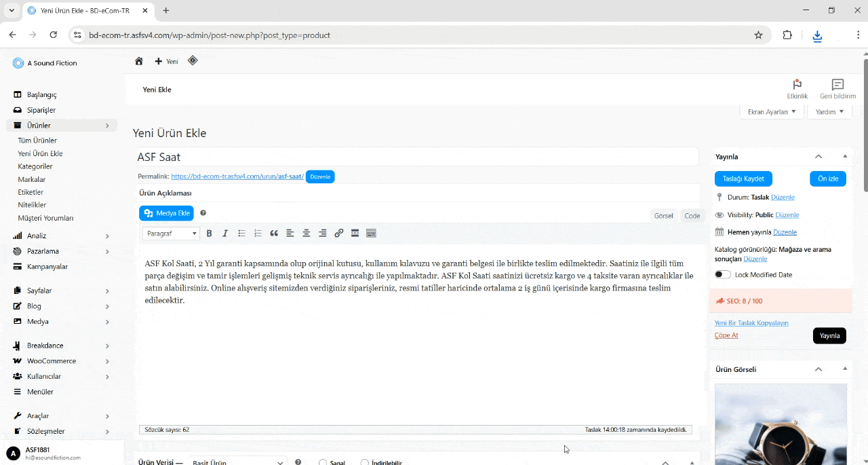This screenshot has height=465, width=868.
Task: Apply italic formatting in the editor
Action: point(225,234)
